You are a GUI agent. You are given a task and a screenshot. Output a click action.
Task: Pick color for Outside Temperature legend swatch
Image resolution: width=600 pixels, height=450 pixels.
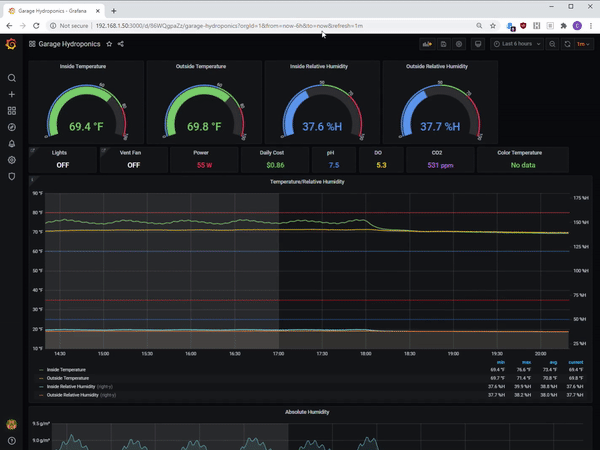pyautogui.click(x=41, y=378)
